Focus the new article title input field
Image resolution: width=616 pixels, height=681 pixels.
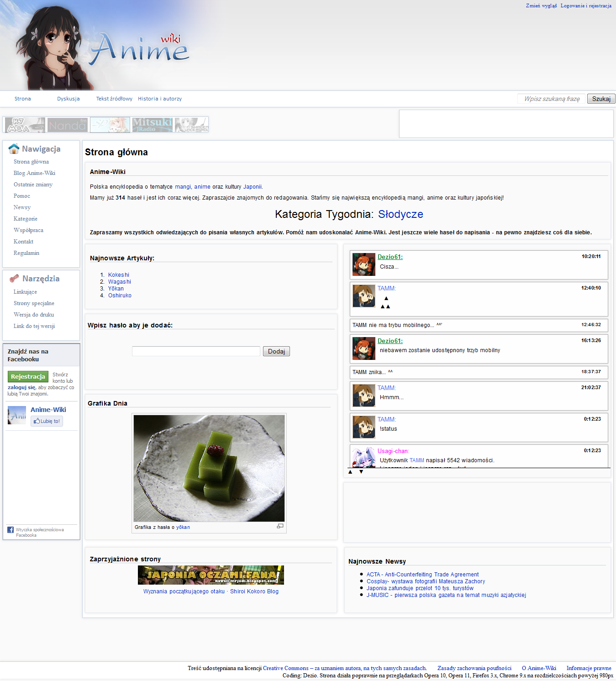coord(196,351)
